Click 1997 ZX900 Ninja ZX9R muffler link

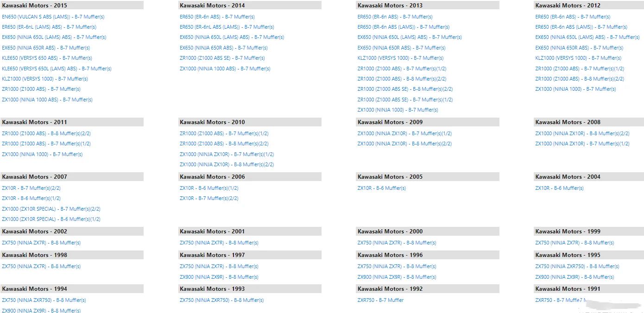point(219,277)
